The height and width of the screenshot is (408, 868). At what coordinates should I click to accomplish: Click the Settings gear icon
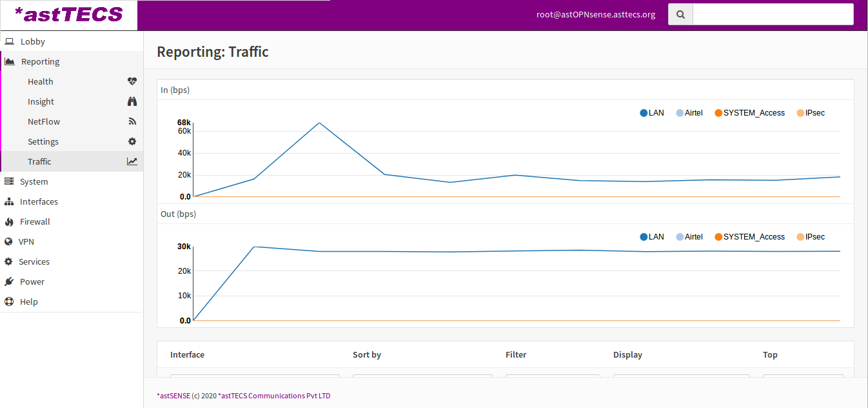(132, 141)
